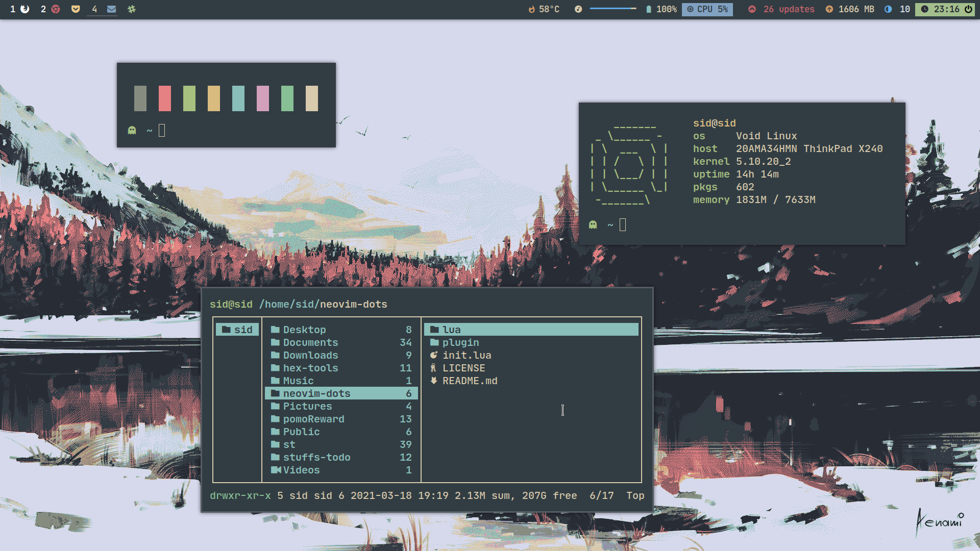Click the brightness half-circle icon
This screenshot has height=551, width=980.
tap(888, 9)
